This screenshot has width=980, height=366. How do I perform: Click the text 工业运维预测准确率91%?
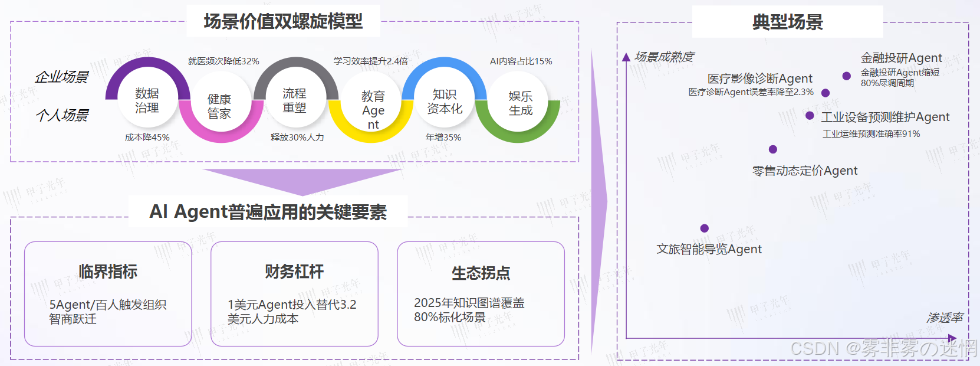872,134
